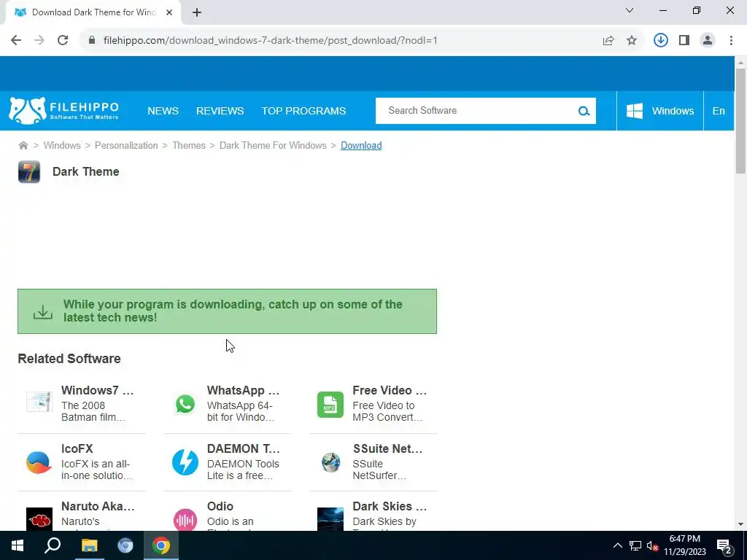
Task: Click the page vertical scrollbar thumb
Action: point(740,121)
